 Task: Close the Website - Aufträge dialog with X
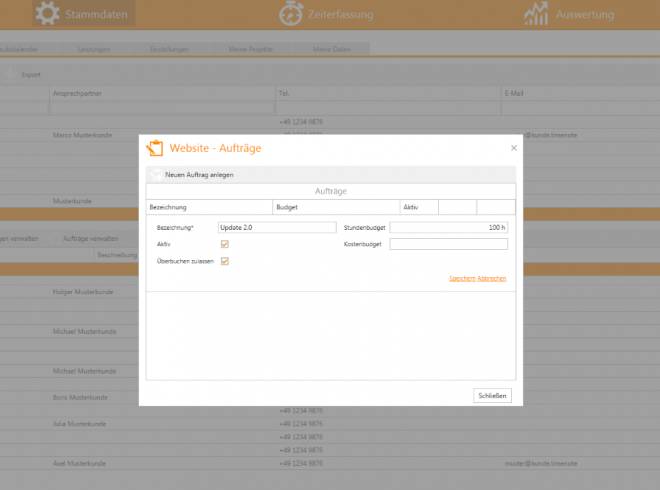(x=514, y=147)
